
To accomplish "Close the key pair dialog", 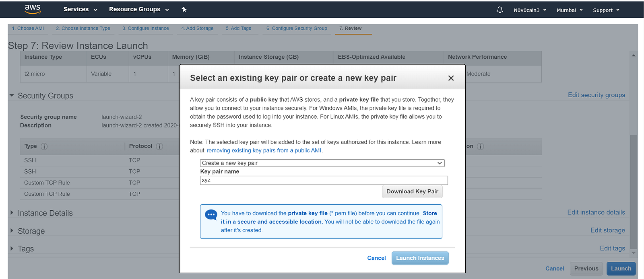I will tap(451, 78).
